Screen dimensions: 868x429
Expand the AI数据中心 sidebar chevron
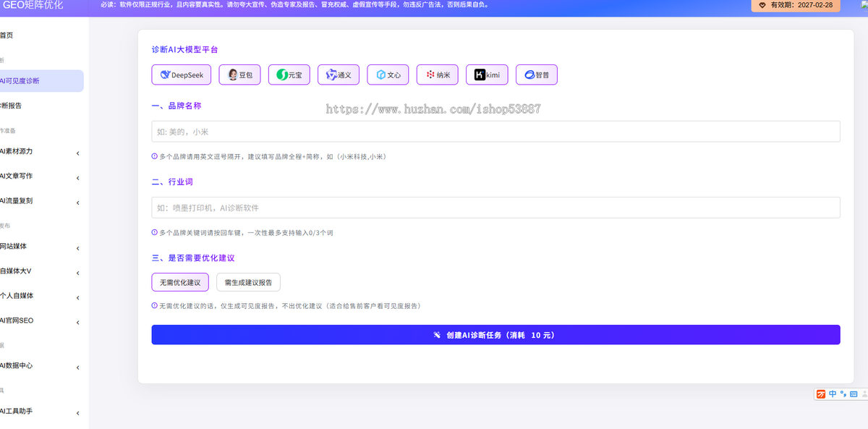(x=77, y=368)
